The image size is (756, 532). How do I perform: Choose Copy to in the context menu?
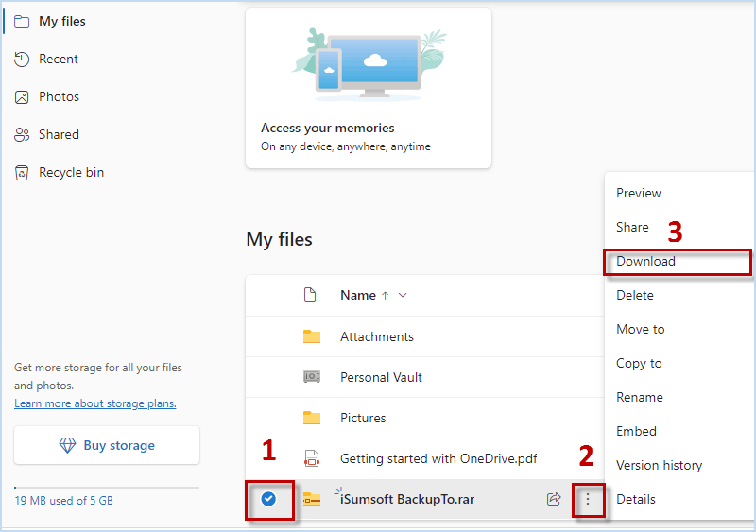[x=639, y=363]
